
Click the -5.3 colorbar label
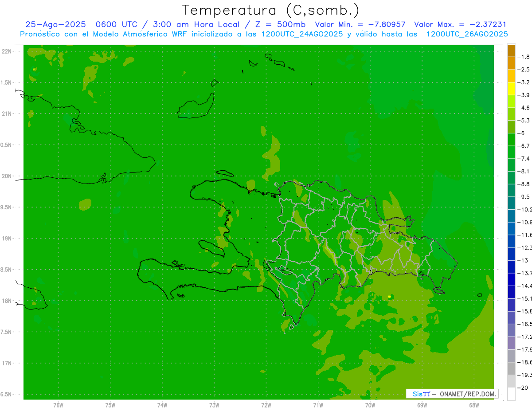(523, 121)
